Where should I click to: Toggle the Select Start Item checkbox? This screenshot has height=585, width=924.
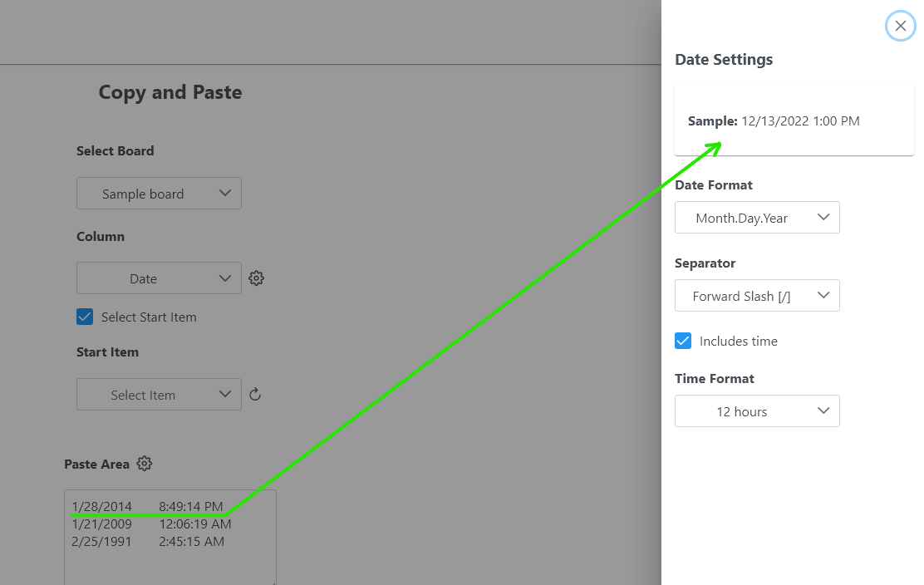[x=85, y=317]
